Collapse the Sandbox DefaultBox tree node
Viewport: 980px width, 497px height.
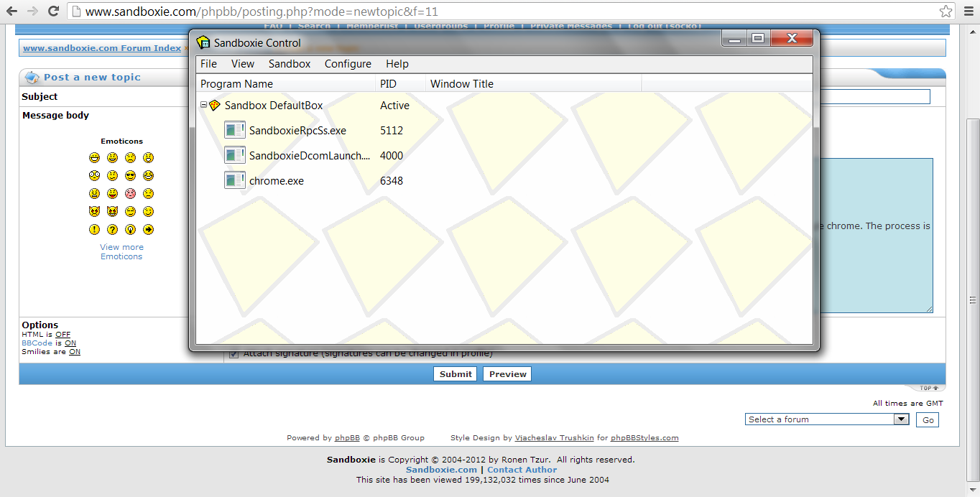pos(203,105)
